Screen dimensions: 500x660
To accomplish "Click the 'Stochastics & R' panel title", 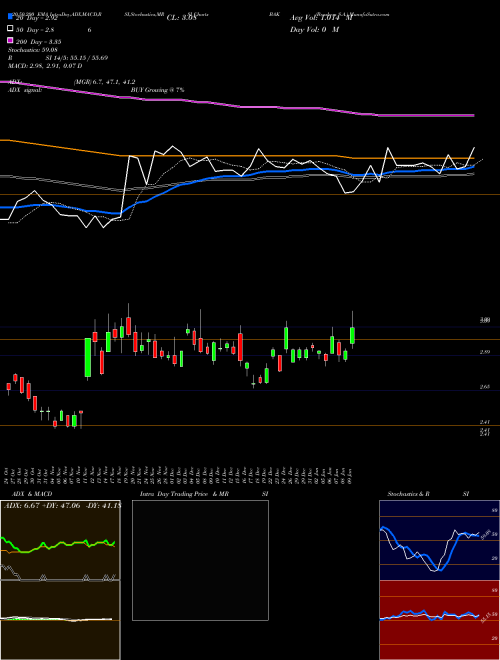I will (x=408, y=494).
